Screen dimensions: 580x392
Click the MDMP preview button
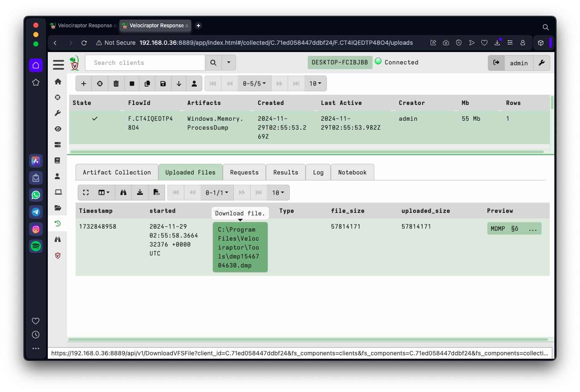pos(514,229)
